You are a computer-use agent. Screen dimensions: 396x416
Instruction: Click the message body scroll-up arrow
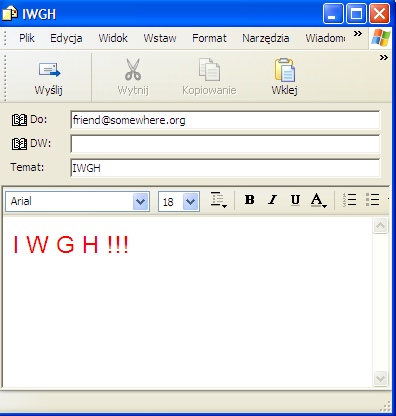pos(380,226)
